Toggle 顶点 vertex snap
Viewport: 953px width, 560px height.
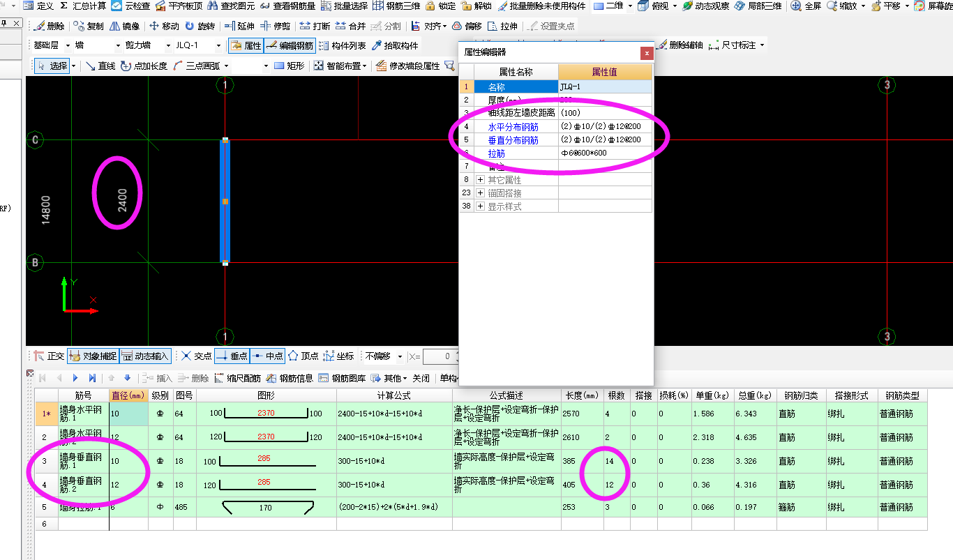pyautogui.click(x=303, y=356)
